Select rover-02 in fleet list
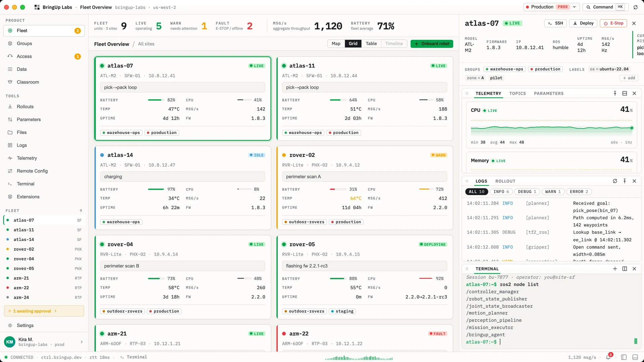Screen dimensions: 644x362 tap(44, 249)
